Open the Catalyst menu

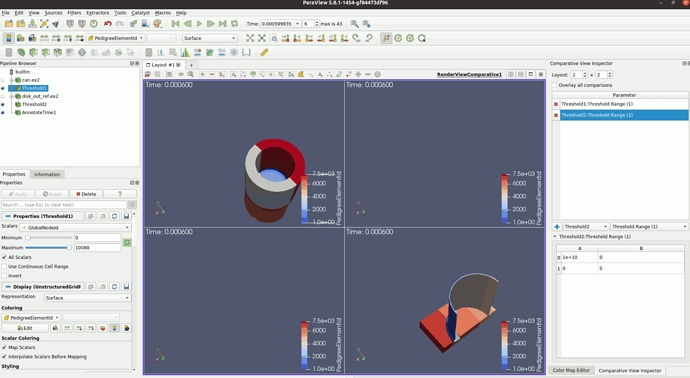coord(140,13)
